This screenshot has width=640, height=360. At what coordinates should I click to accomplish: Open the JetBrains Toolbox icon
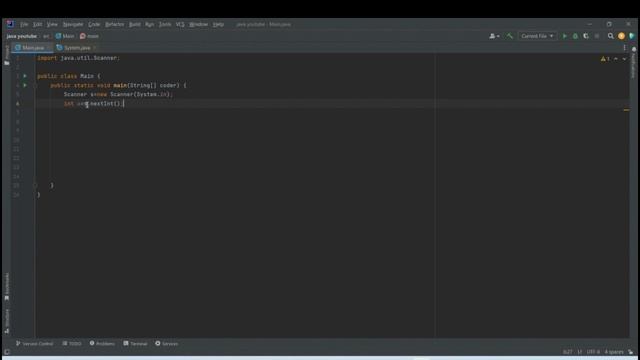pyautogui.click(x=632, y=36)
